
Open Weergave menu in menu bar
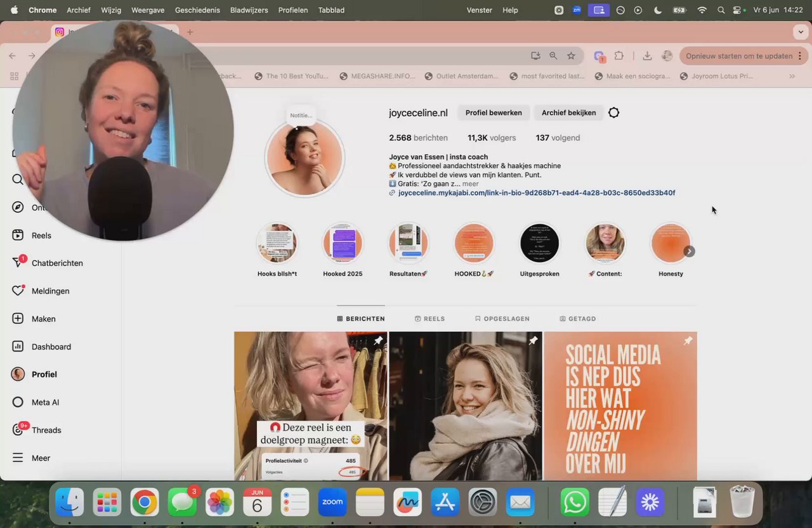pos(148,10)
